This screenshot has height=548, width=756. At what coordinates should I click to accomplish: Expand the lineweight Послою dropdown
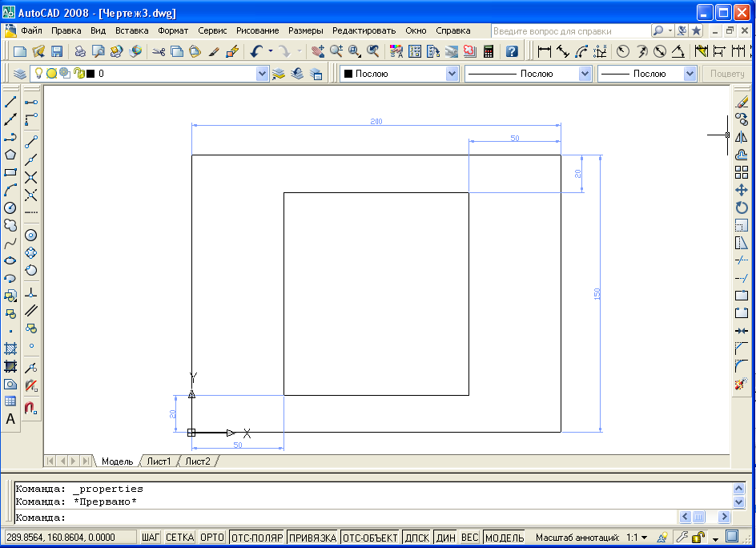click(x=690, y=74)
